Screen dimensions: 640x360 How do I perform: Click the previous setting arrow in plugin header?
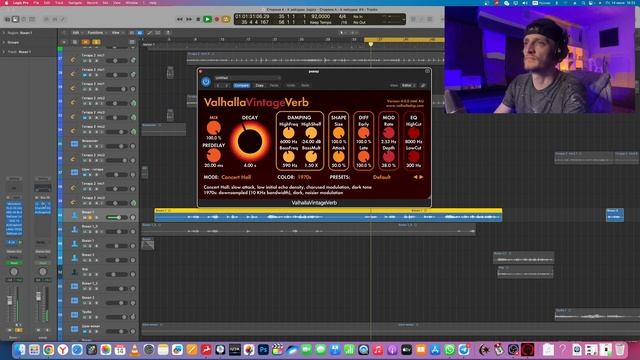pos(218,85)
